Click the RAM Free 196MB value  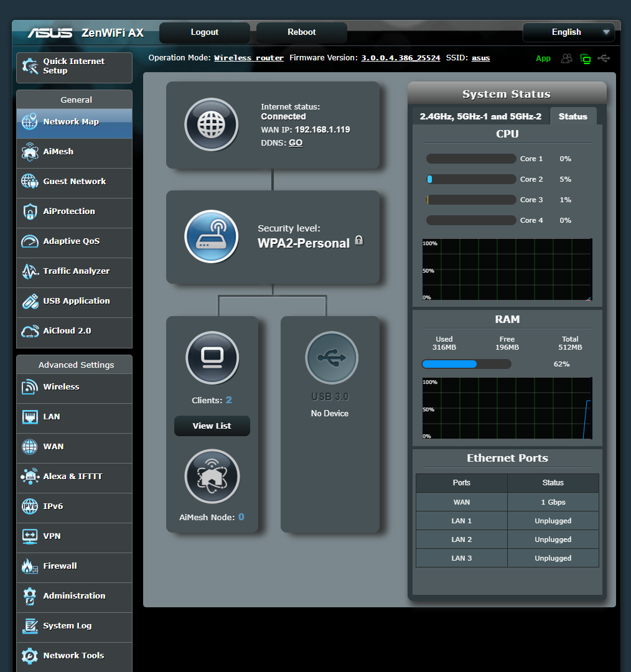pyautogui.click(x=507, y=347)
